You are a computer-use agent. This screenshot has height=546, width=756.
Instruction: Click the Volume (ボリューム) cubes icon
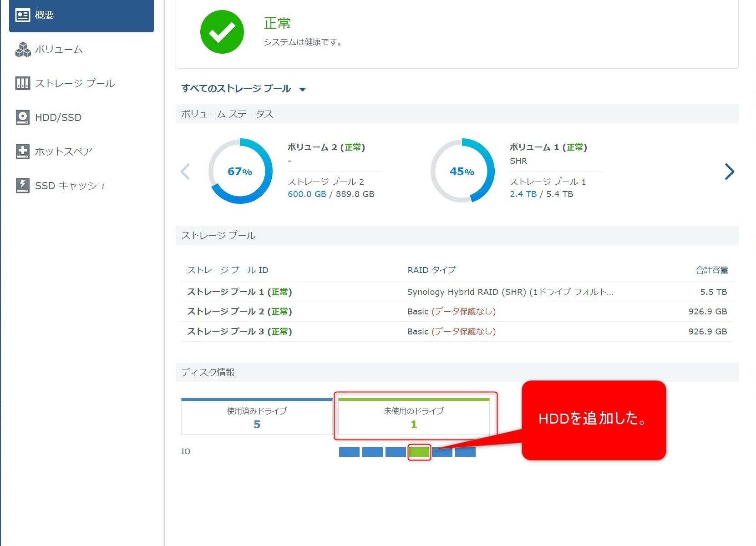click(22, 50)
